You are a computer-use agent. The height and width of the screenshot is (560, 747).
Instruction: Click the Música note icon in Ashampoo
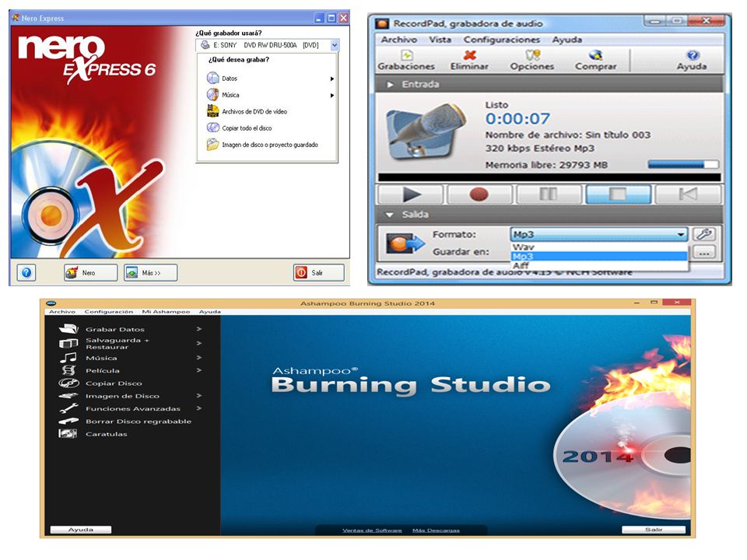coord(68,357)
